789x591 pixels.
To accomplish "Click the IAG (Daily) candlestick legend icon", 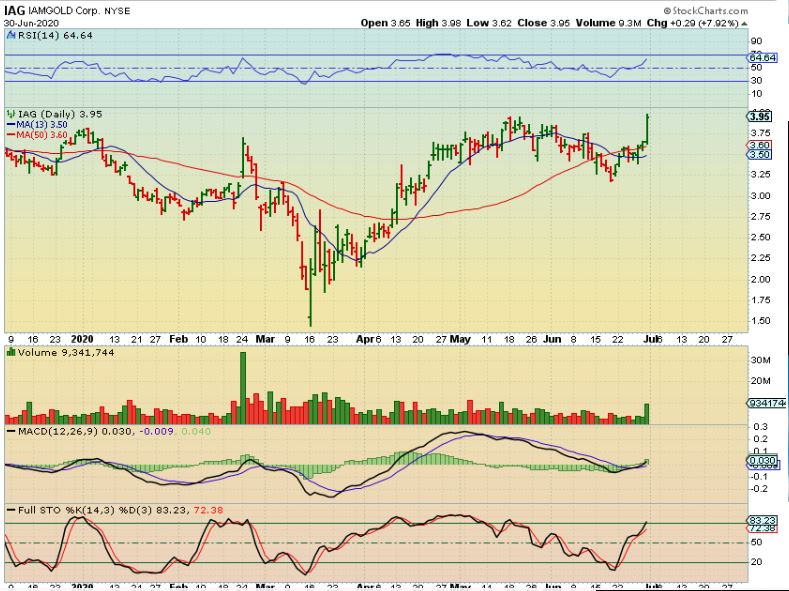I will coord(10,113).
